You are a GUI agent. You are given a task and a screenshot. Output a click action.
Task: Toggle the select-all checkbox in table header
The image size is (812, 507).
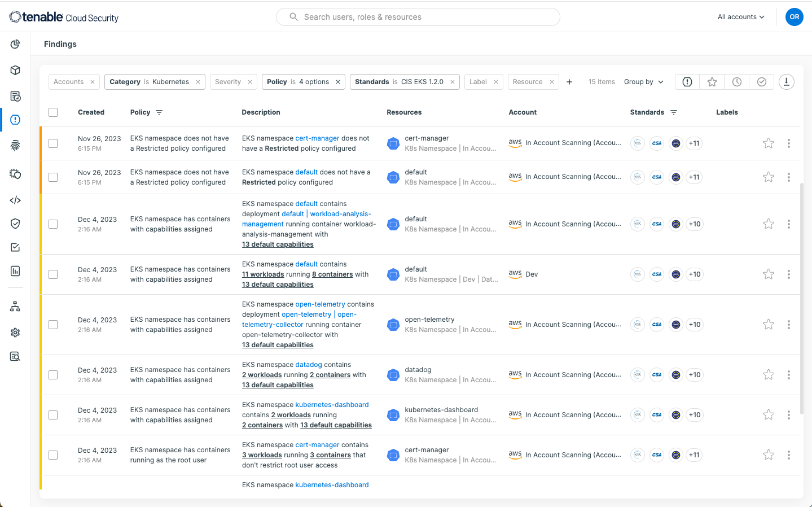tap(53, 112)
